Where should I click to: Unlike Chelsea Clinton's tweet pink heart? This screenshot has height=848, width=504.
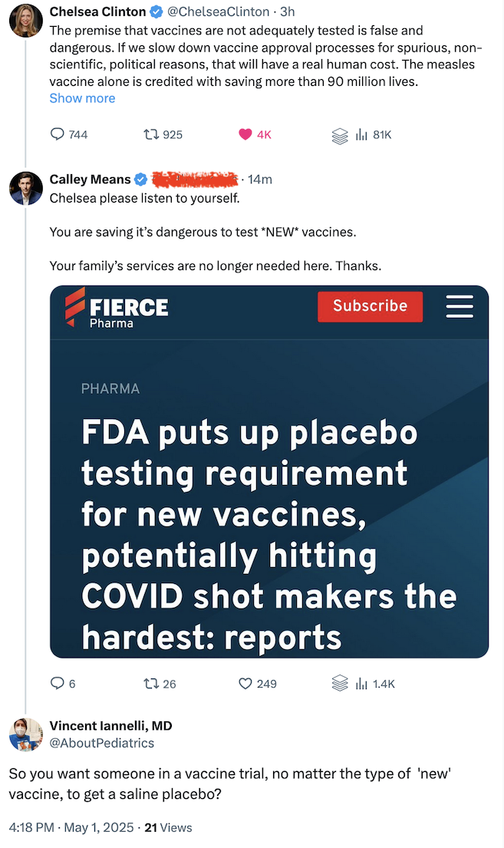245,134
